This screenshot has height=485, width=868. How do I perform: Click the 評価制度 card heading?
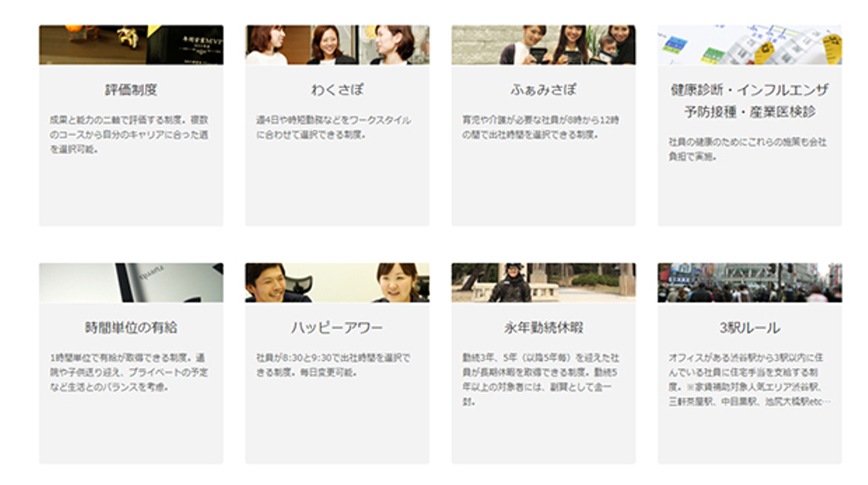point(131,90)
